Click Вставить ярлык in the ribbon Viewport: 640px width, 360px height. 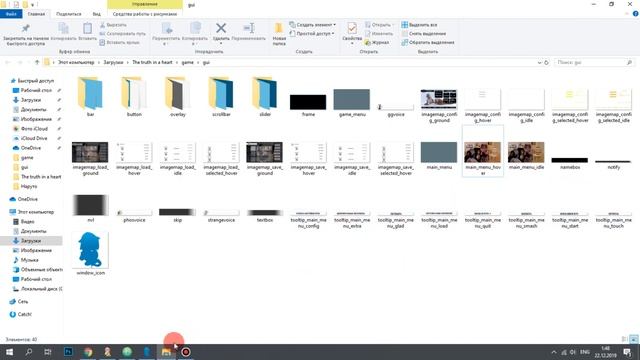(119, 42)
